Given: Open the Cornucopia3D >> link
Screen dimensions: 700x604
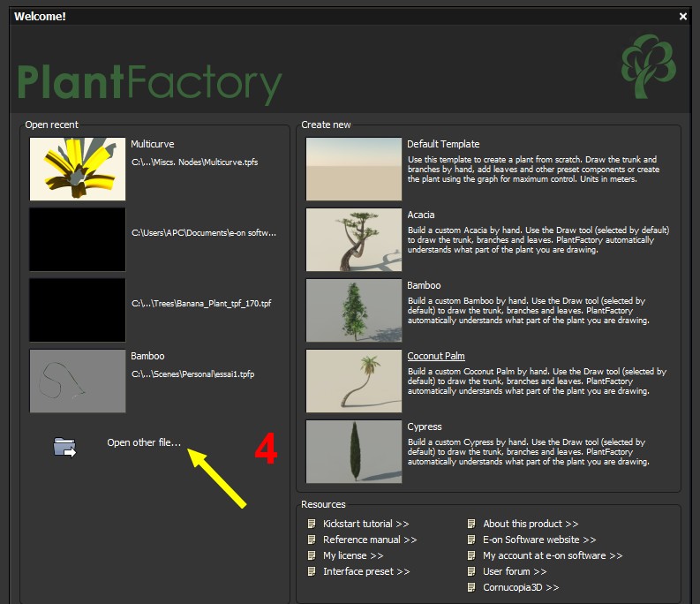Looking at the screenshot, I should coord(521,587).
